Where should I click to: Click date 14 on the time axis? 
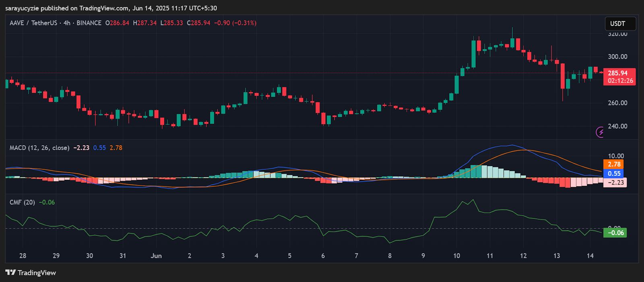point(590,256)
